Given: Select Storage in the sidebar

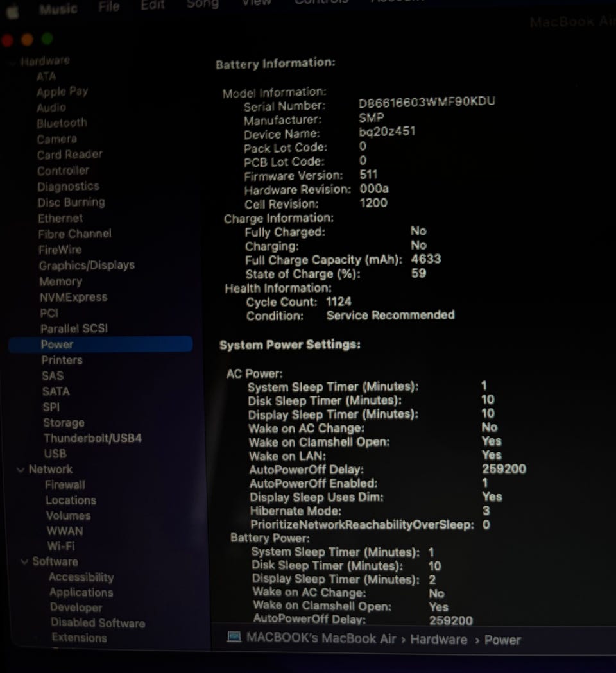Looking at the screenshot, I should [x=64, y=423].
